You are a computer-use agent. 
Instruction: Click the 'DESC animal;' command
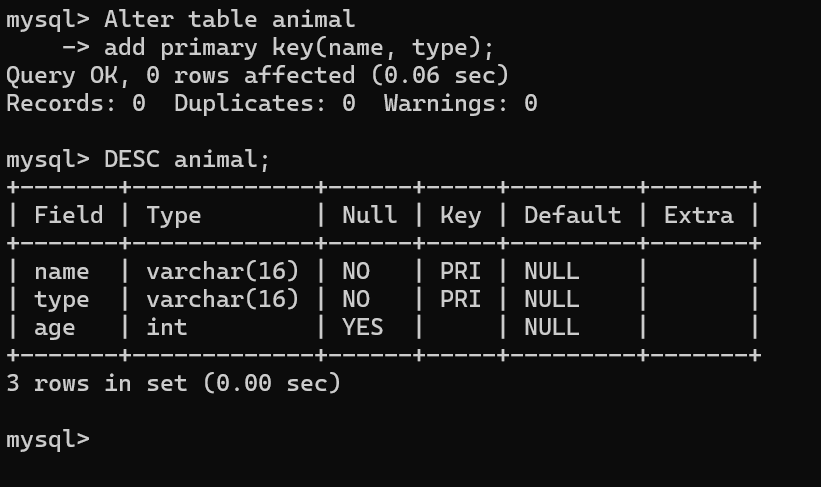point(186,160)
